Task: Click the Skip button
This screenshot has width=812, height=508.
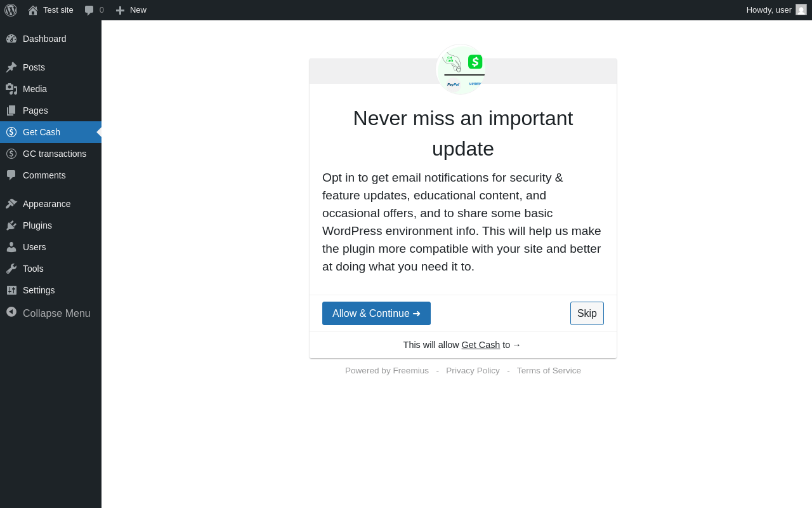Action: (x=587, y=313)
